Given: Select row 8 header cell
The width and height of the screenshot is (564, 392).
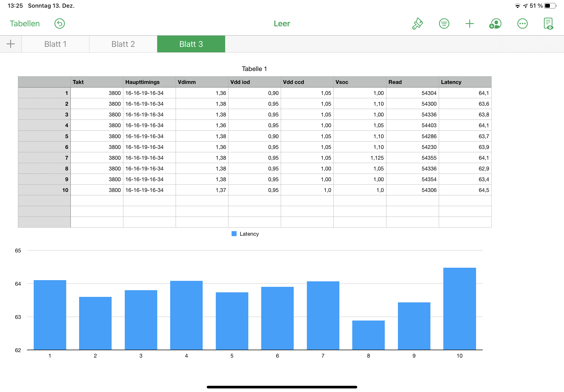Looking at the screenshot, I should point(44,169).
